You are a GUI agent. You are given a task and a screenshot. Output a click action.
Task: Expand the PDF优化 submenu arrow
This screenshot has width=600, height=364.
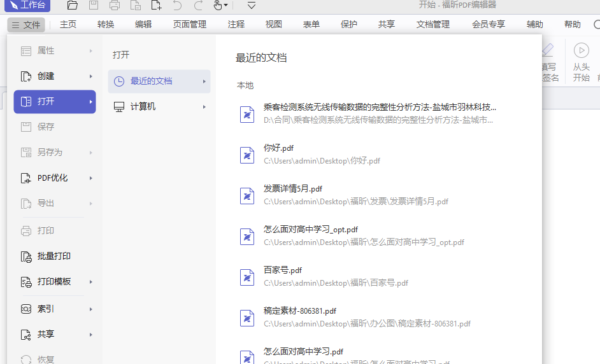[91, 178]
